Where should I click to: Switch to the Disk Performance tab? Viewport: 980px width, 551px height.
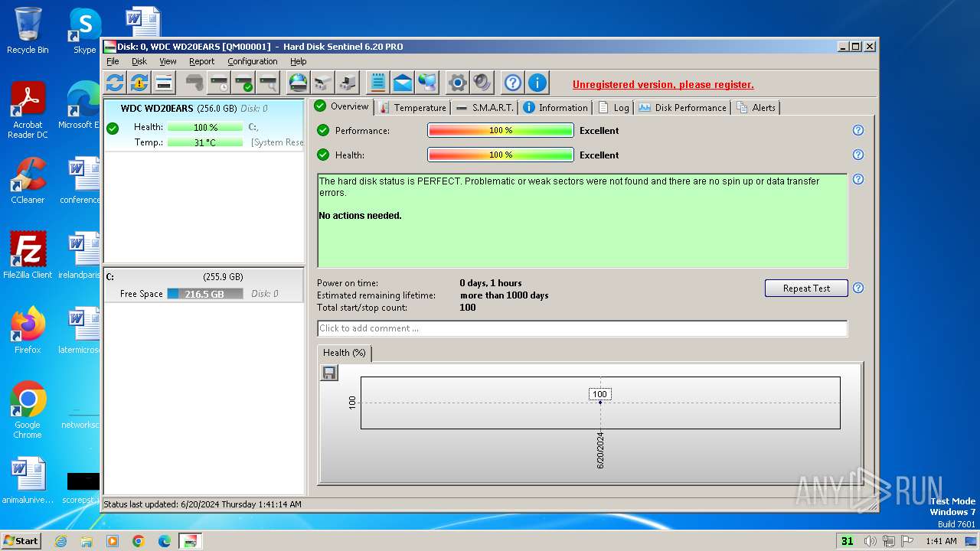[x=683, y=108]
